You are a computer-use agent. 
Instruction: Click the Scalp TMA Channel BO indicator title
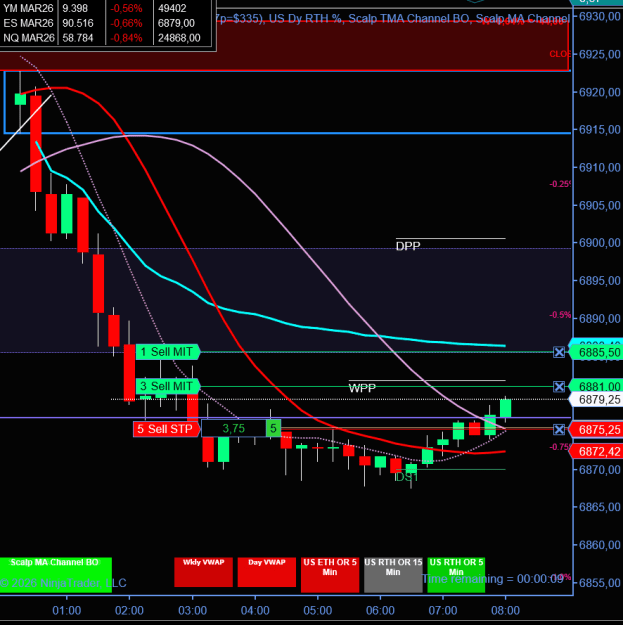pyautogui.click(x=410, y=19)
